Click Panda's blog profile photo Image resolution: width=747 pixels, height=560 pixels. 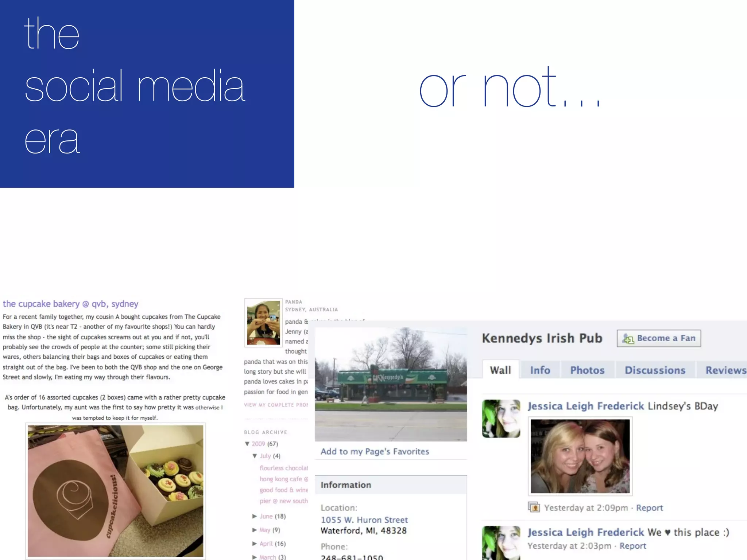coord(263,323)
